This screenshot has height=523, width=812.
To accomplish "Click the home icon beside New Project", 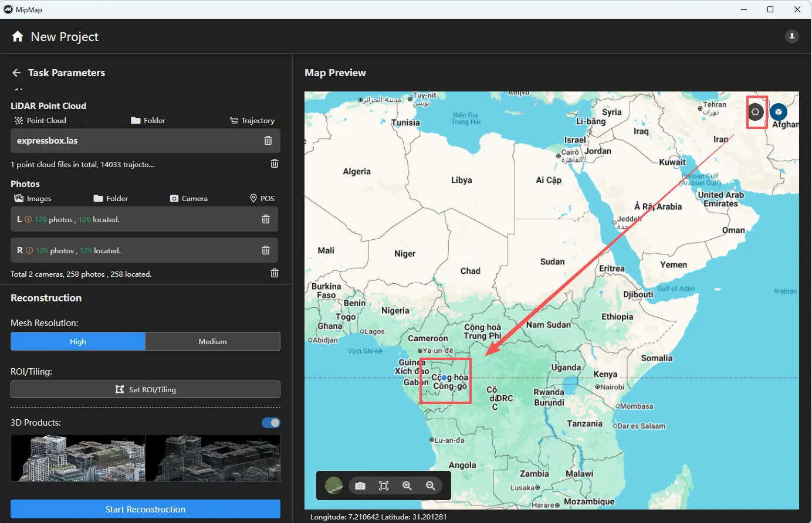I will tap(18, 36).
